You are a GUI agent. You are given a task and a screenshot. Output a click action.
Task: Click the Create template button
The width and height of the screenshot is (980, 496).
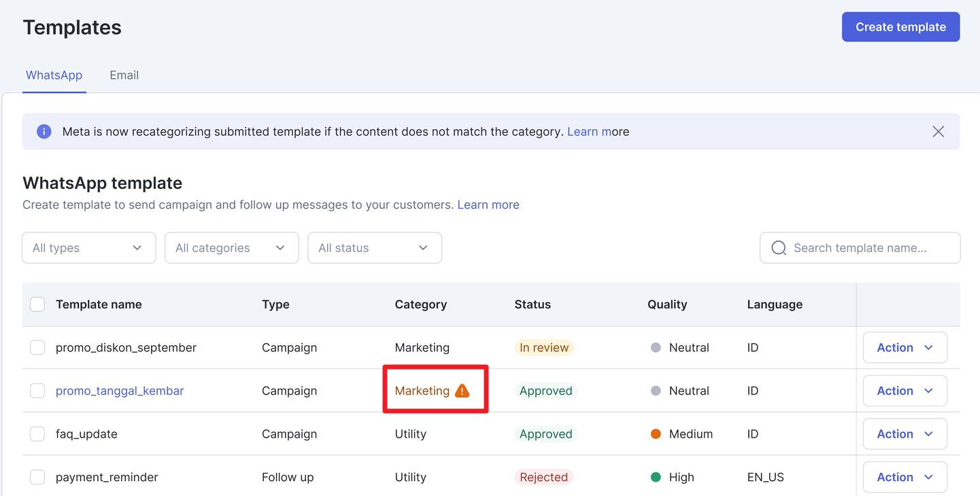click(900, 27)
